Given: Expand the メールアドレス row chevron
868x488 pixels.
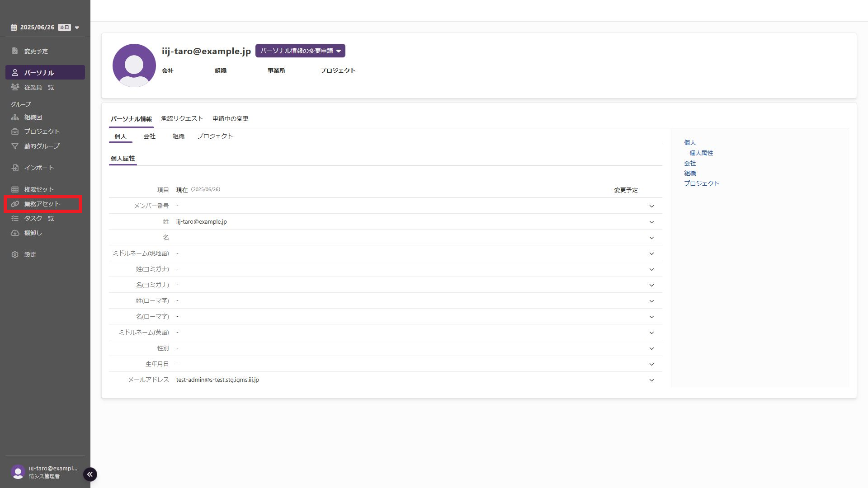Looking at the screenshot, I should [651, 380].
